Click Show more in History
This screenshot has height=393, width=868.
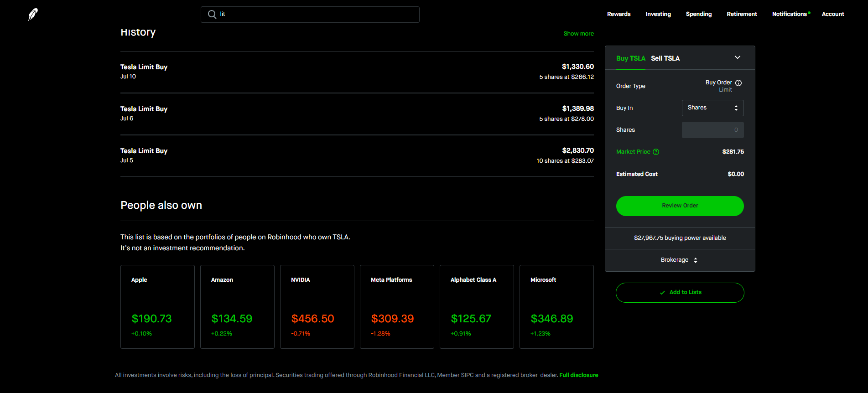(x=578, y=34)
